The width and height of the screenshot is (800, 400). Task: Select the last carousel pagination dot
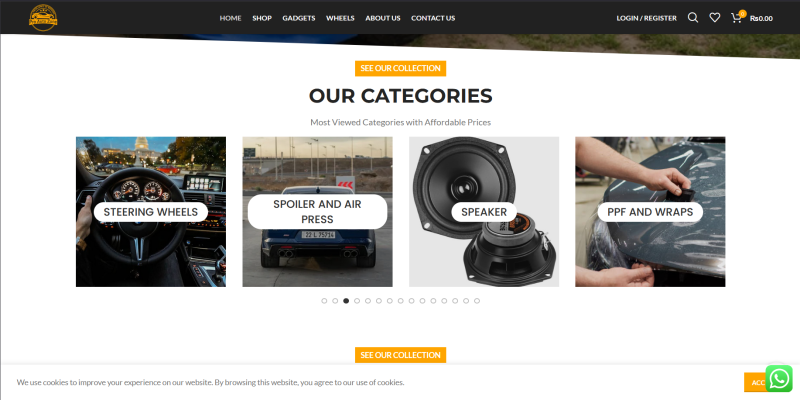click(x=477, y=301)
